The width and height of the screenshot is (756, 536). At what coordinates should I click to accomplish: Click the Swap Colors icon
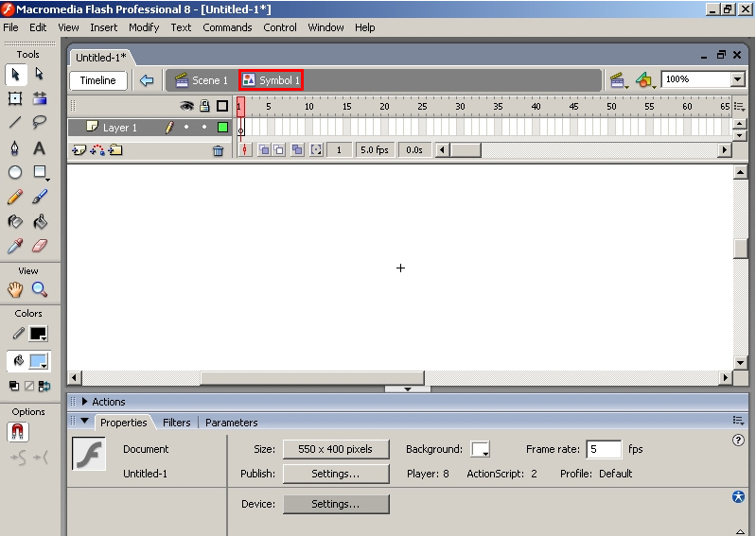(44, 386)
